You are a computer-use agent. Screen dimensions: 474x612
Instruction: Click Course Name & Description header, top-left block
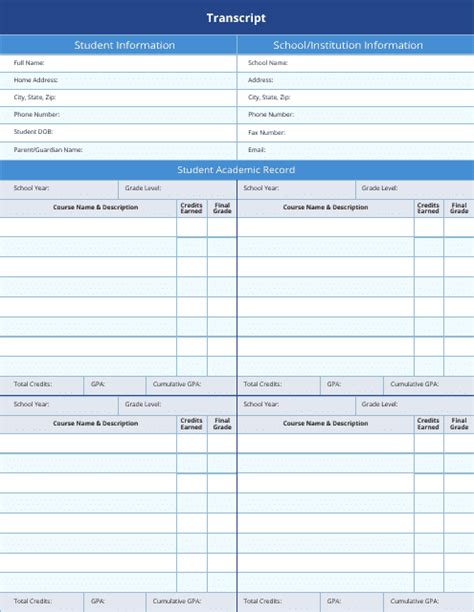(88, 208)
